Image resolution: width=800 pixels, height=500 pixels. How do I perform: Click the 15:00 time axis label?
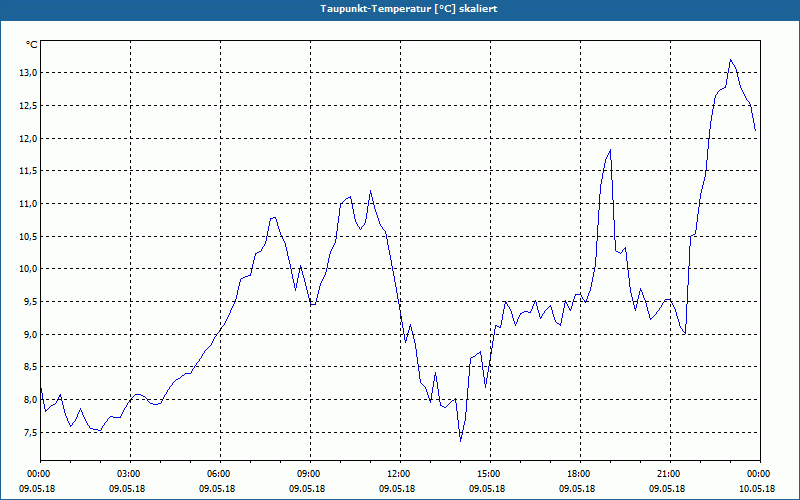pyautogui.click(x=490, y=474)
